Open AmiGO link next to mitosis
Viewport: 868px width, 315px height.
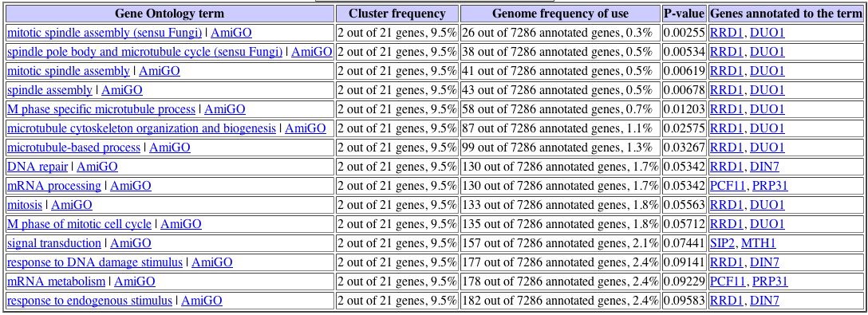tap(72, 205)
